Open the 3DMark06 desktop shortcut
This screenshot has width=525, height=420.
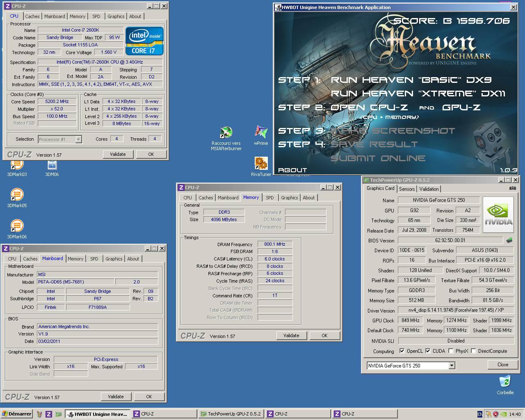click(x=17, y=228)
